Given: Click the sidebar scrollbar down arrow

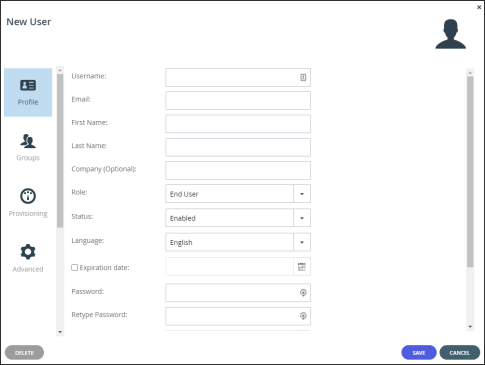Looking at the screenshot, I should [60, 332].
